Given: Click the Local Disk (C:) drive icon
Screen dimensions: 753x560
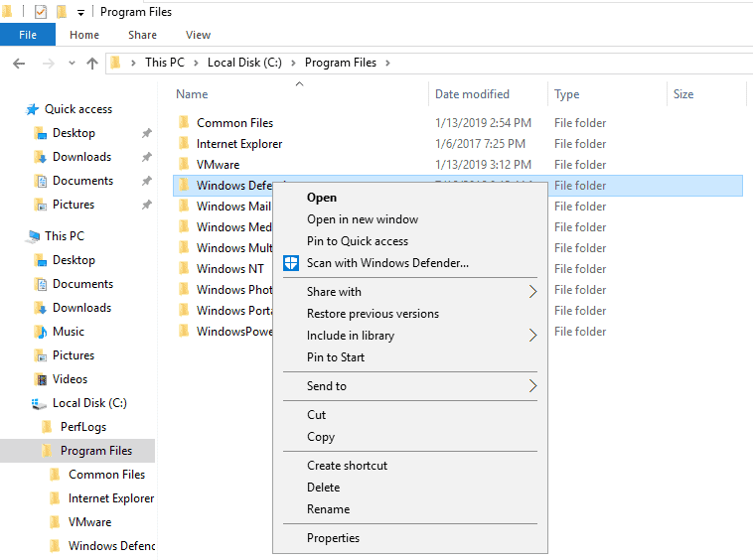Looking at the screenshot, I should tap(40, 403).
